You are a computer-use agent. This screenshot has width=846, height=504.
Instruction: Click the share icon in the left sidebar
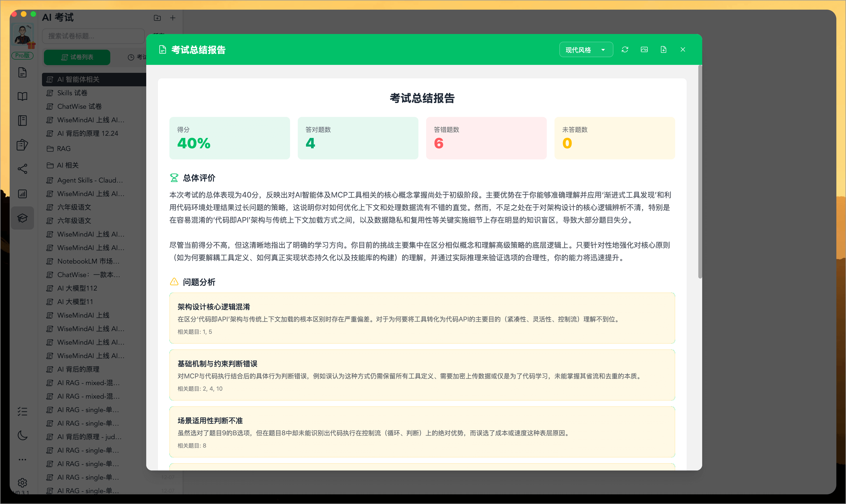pos(22,169)
